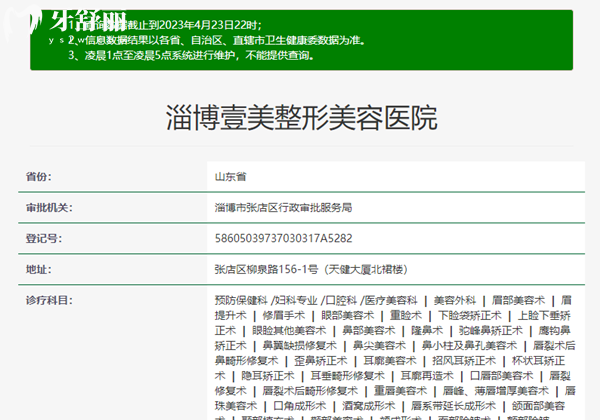Select registration number 58605039737030317A5282
Screen dimensions: 600x420
(x=283, y=239)
